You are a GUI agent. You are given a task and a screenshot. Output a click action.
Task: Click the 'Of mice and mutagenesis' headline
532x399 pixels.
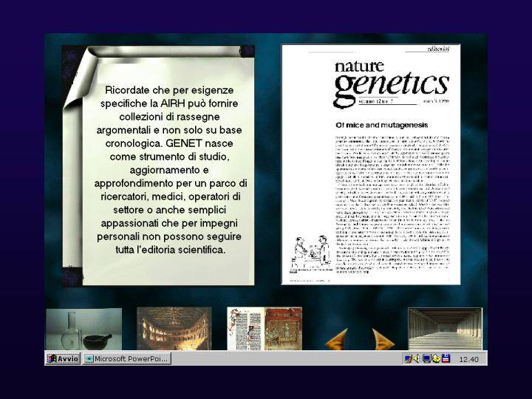click(x=382, y=125)
